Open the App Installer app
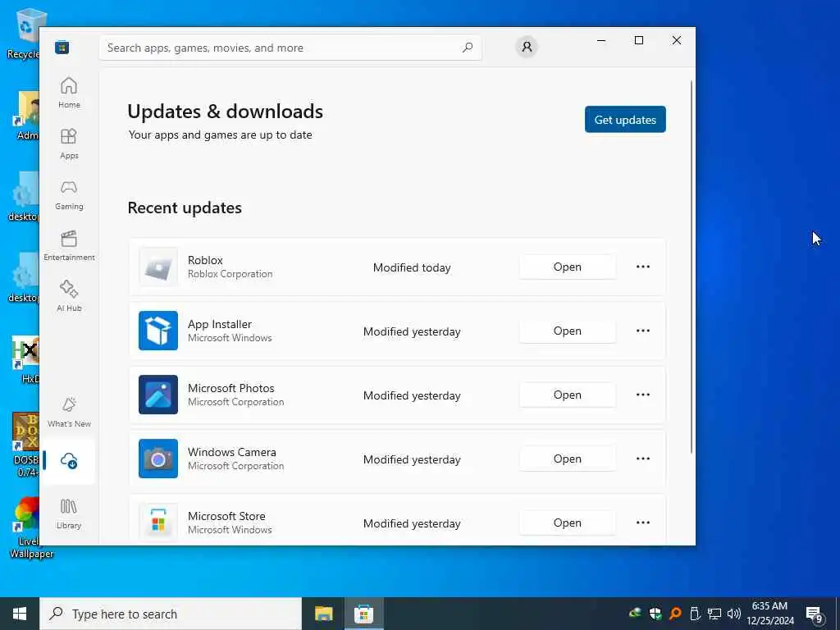Screen dimensions: 840x630 click(x=568, y=331)
